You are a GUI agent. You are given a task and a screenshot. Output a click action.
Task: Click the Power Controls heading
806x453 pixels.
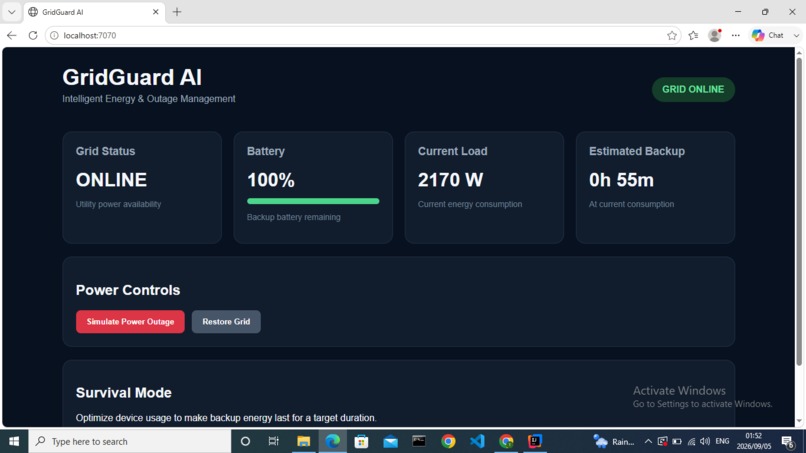click(x=128, y=290)
